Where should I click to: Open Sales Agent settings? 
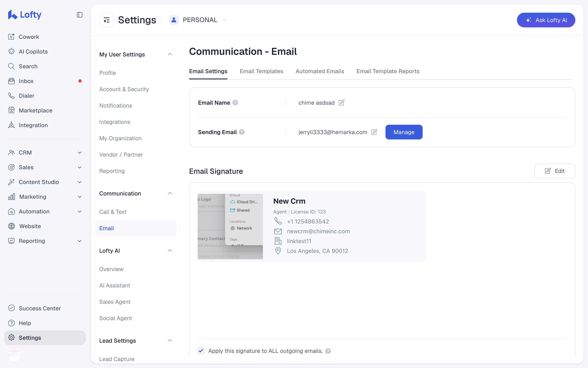click(x=115, y=302)
